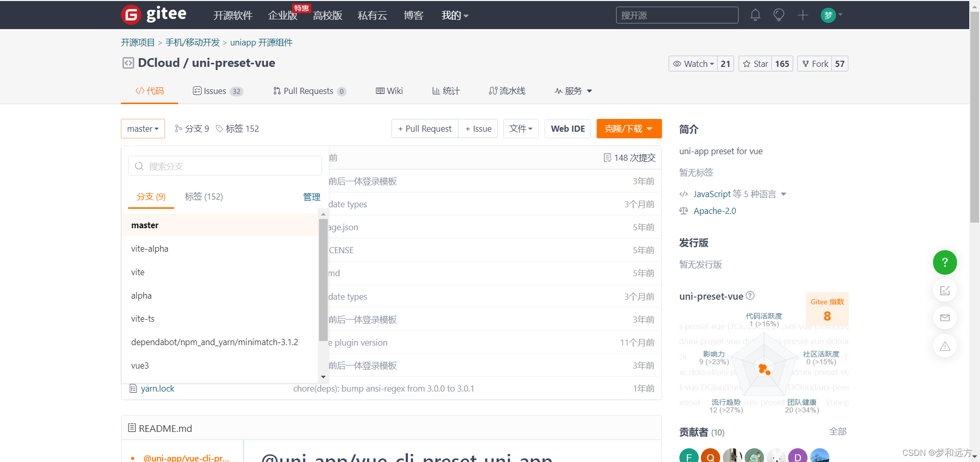This screenshot has width=980, height=462.
Task: Click the plus create-new icon in header
Action: coord(803,15)
